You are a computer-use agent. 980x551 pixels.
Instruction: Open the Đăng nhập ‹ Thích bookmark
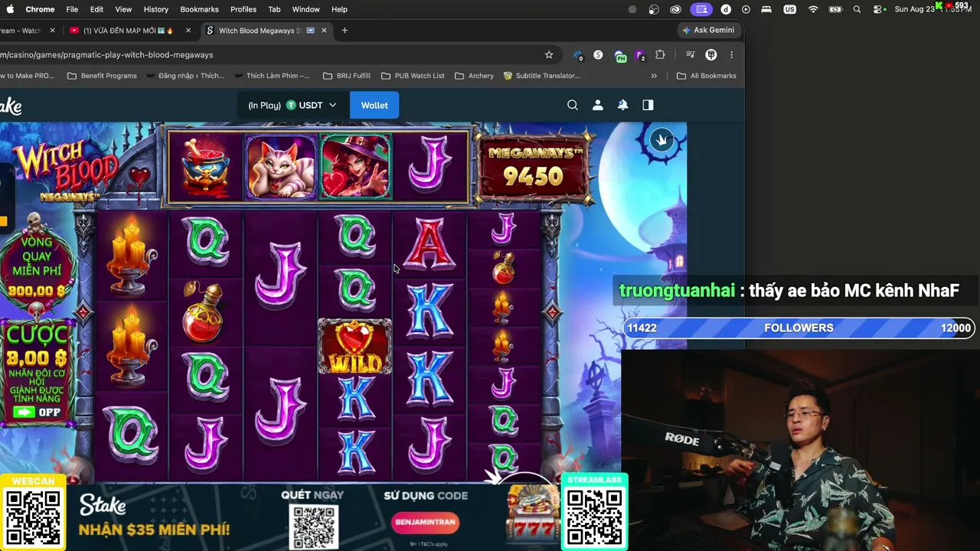(x=185, y=76)
